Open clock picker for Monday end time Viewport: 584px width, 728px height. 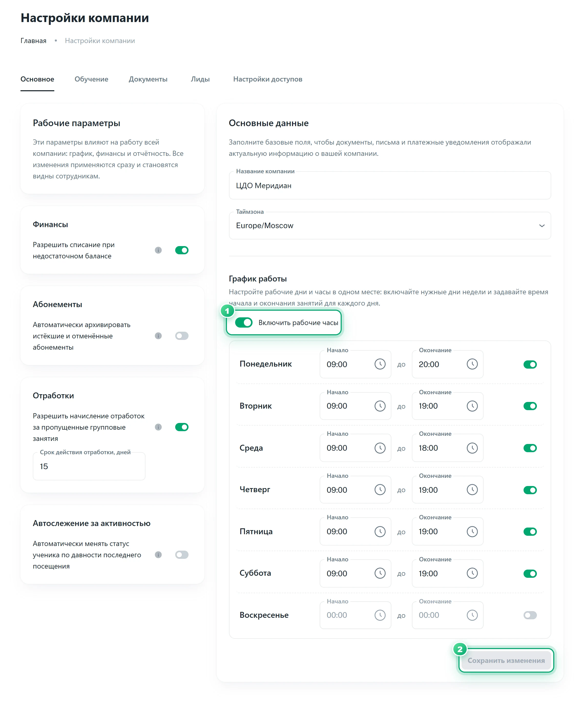(x=472, y=364)
